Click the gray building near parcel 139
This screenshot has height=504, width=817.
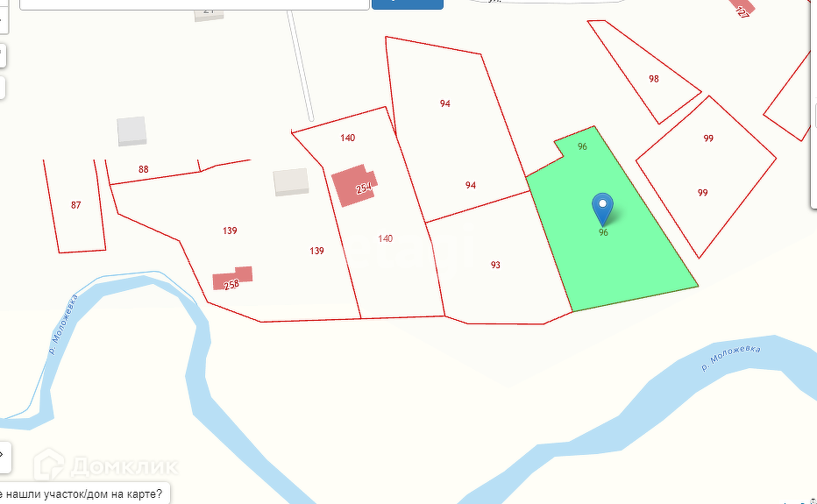(x=291, y=182)
